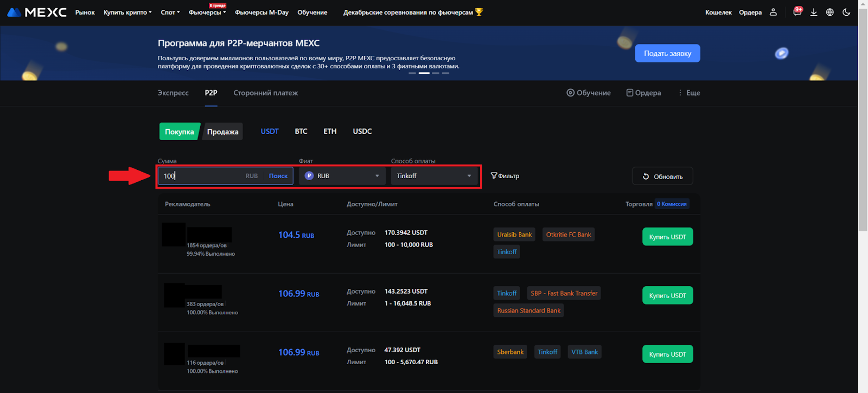Click the download app icon

pyautogui.click(x=814, y=12)
